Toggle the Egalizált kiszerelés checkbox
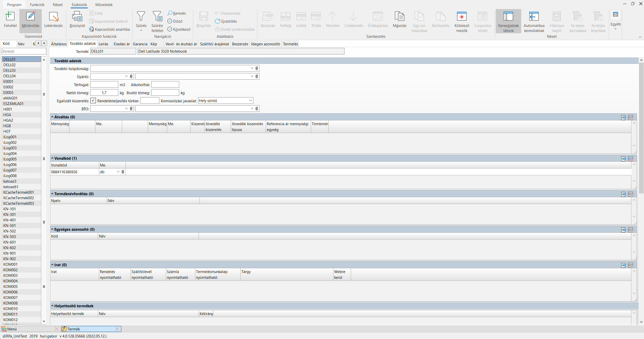644x339 pixels. click(93, 101)
